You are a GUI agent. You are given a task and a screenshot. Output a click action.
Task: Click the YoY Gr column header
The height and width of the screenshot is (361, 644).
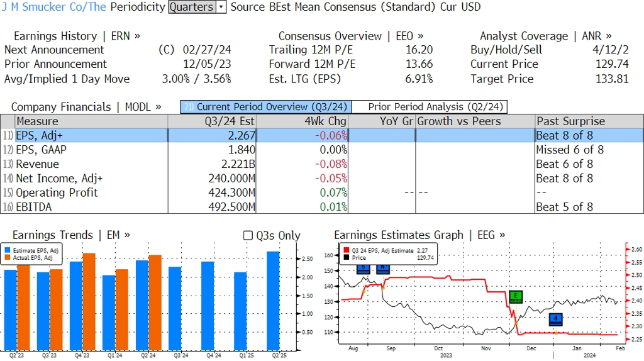[382, 121]
